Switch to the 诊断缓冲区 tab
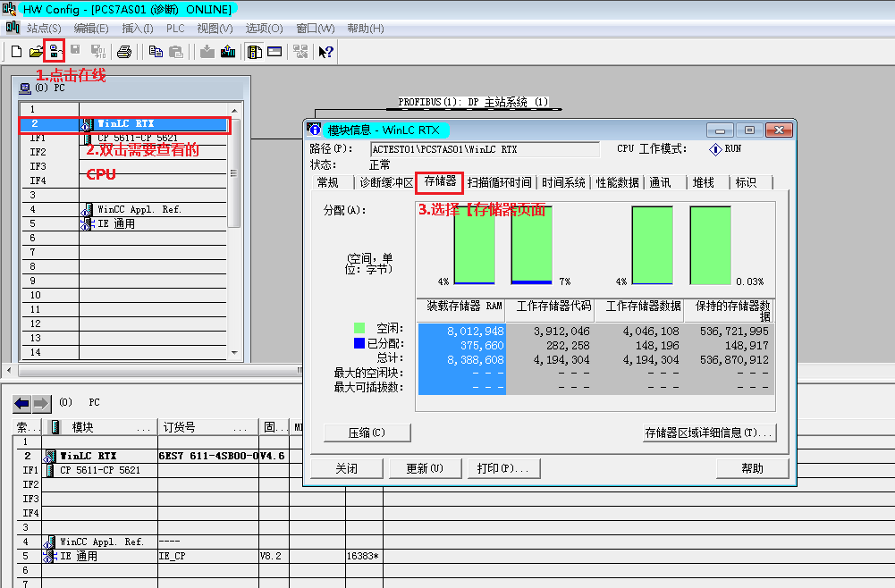The image size is (895, 588). click(386, 182)
